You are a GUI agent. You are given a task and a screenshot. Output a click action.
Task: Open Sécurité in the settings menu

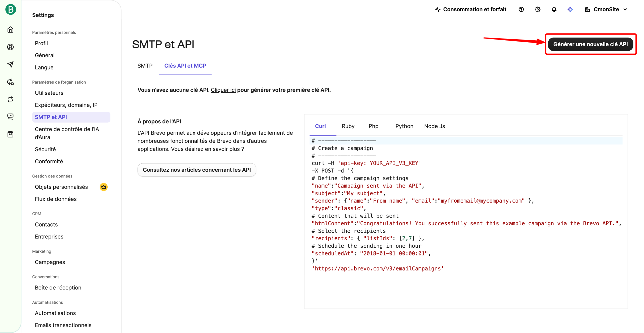coord(45,149)
